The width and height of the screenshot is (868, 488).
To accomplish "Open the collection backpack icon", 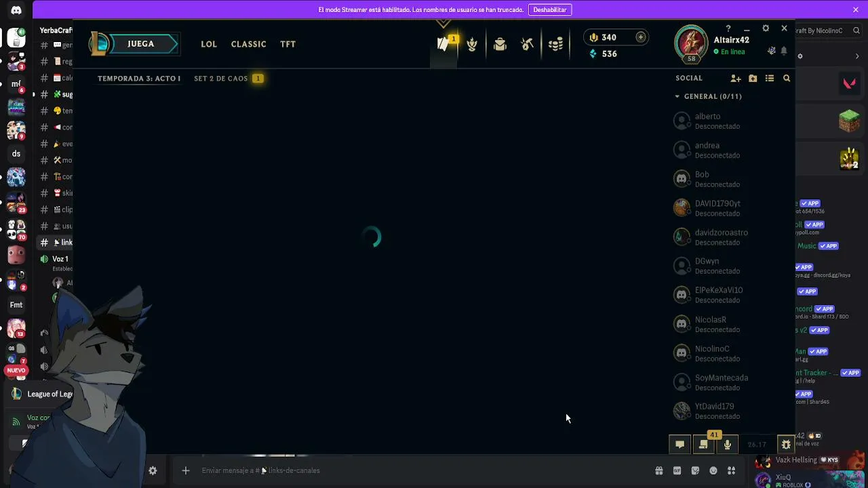I will click(500, 45).
